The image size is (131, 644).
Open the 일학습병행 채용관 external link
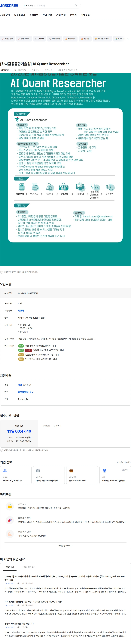pyautogui.click(x=67, y=70)
